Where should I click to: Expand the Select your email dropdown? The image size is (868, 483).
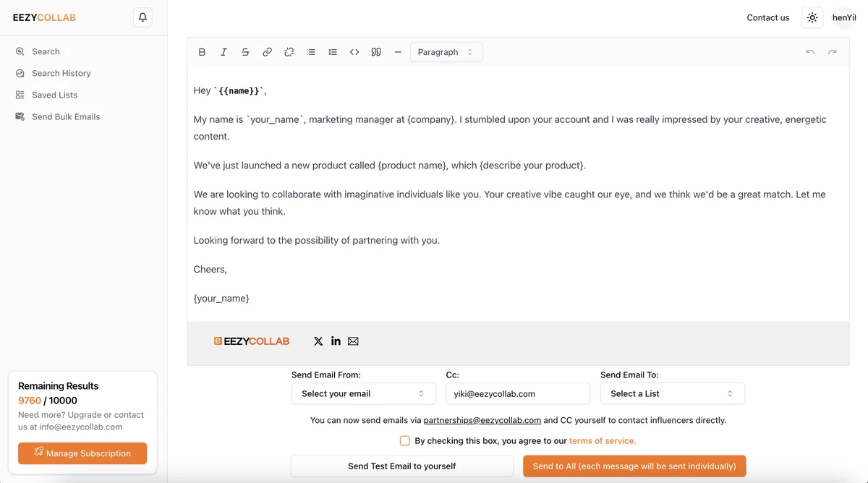pyautogui.click(x=363, y=393)
